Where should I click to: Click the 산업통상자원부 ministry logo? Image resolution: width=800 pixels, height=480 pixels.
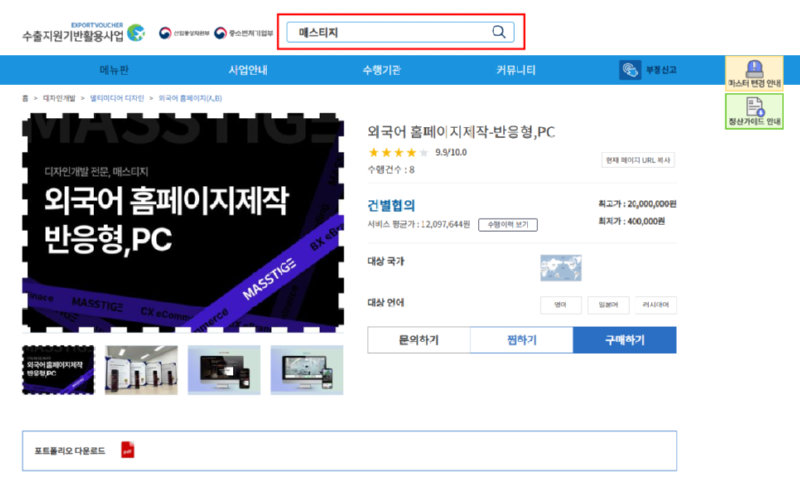coord(184,33)
